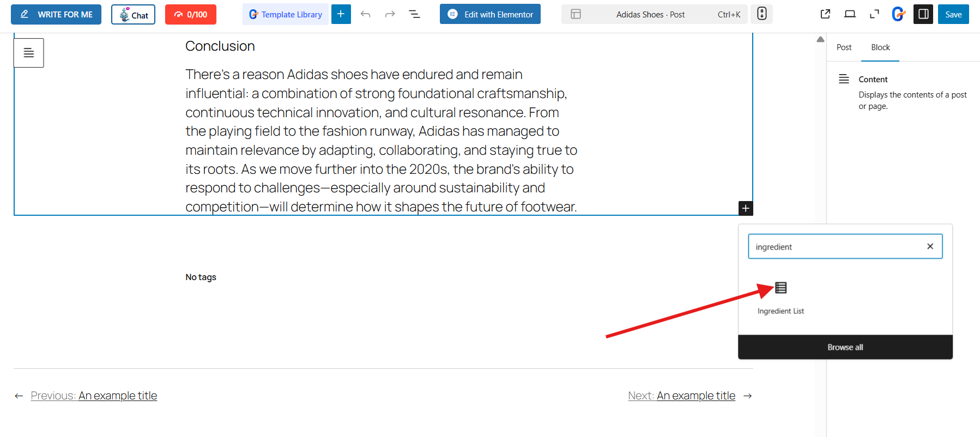Undo the last change
980x437 pixels.
pyautogui.click(x=366, y=14)
